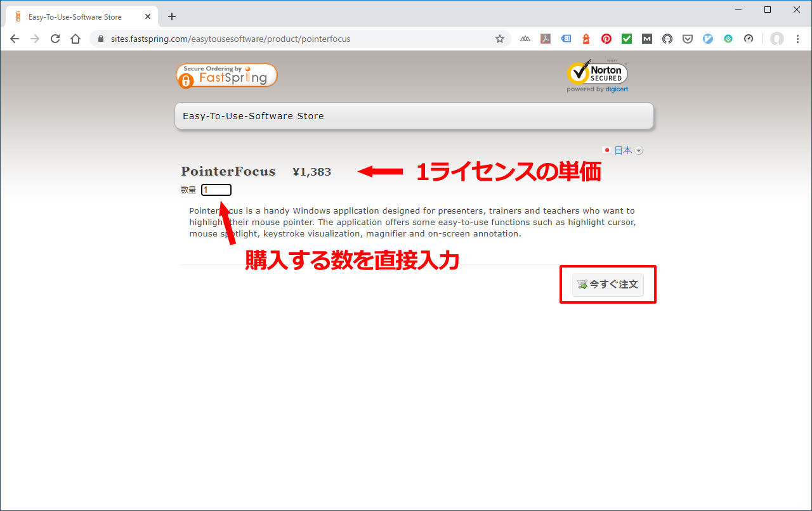Click the 'powered by digicert' text
This screenshot has height=511, width=812.
tap(598, 89)
